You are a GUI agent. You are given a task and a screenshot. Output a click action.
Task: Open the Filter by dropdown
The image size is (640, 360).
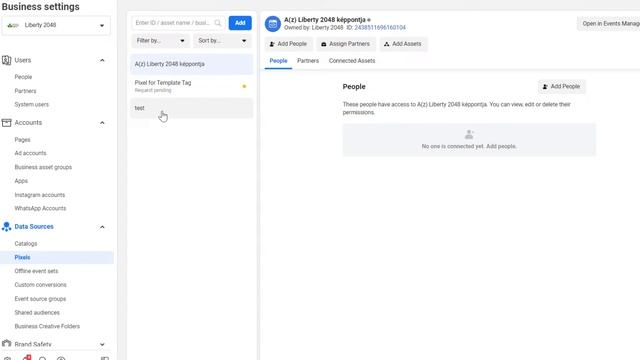(x=160, y=41)
